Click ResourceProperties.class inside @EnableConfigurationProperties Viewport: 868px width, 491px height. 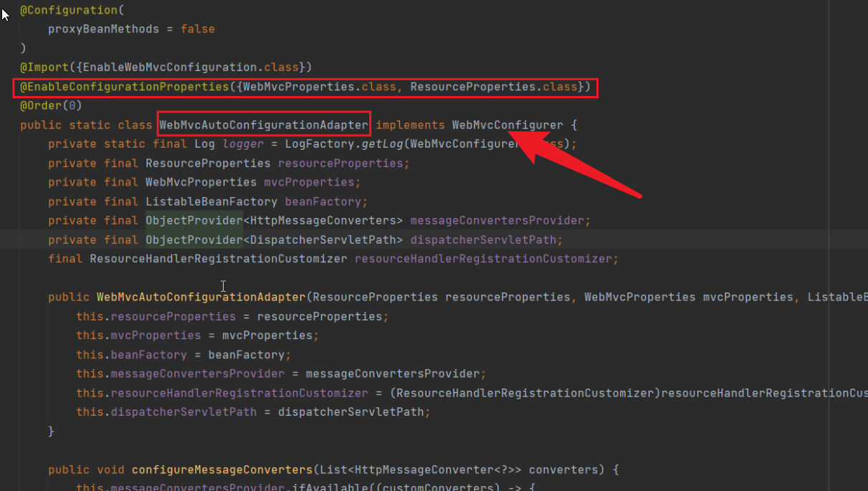pos(494,87)
